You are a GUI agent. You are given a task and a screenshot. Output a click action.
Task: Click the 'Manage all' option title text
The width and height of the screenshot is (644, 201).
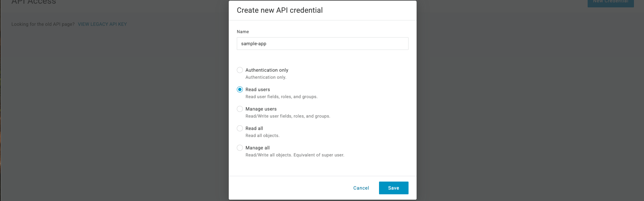(258, 148)
